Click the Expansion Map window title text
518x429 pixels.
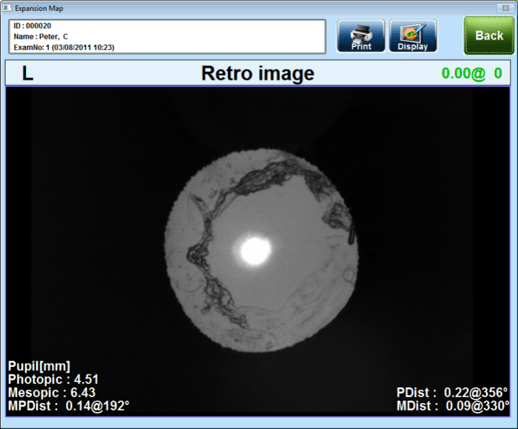pos(39,8)
